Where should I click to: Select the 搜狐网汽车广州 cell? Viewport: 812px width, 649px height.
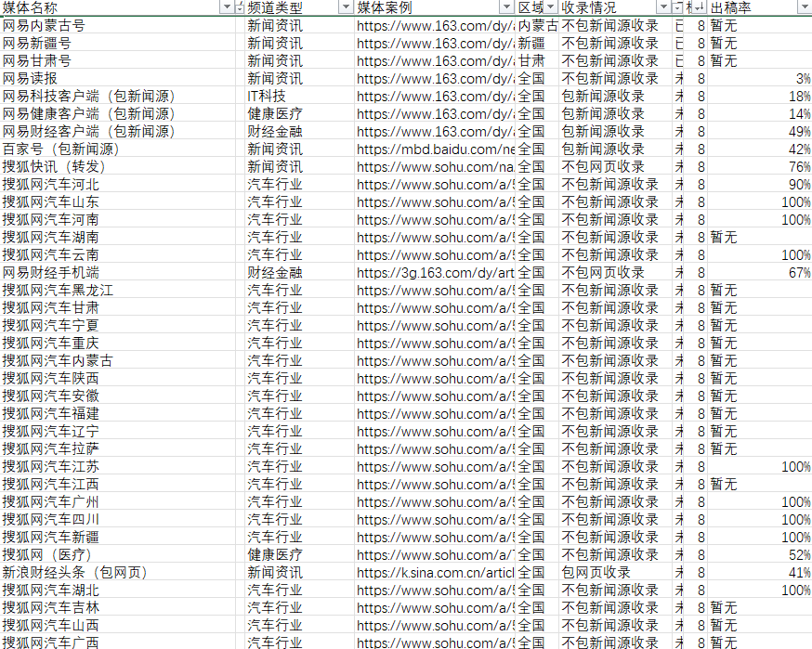coord(118,501)
